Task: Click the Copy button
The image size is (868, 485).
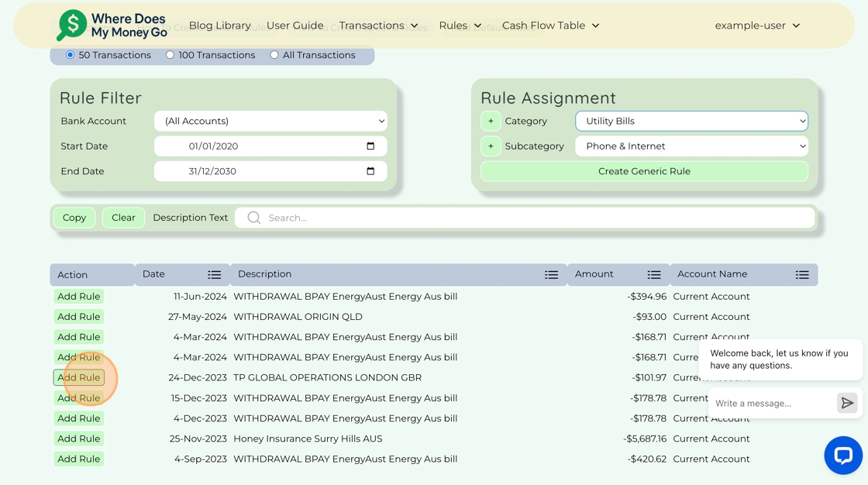Action: (74, 218)
